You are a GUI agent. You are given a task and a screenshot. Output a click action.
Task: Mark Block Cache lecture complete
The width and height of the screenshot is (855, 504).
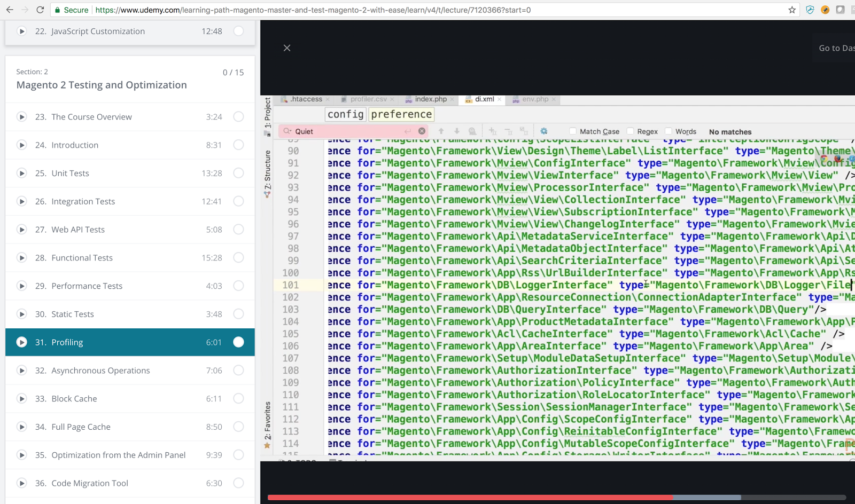(238, 399)
